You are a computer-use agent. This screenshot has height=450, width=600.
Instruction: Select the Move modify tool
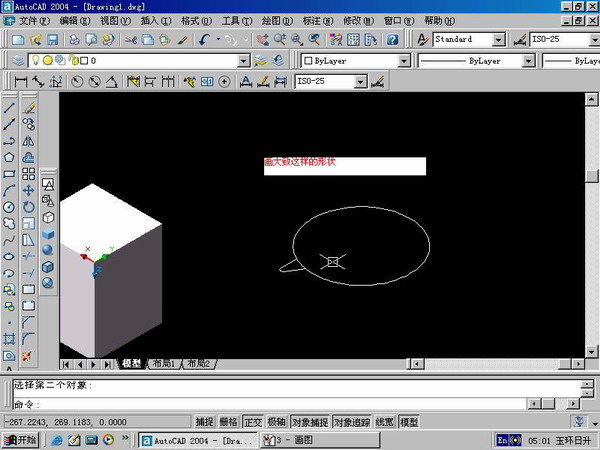tap(29, 189)
